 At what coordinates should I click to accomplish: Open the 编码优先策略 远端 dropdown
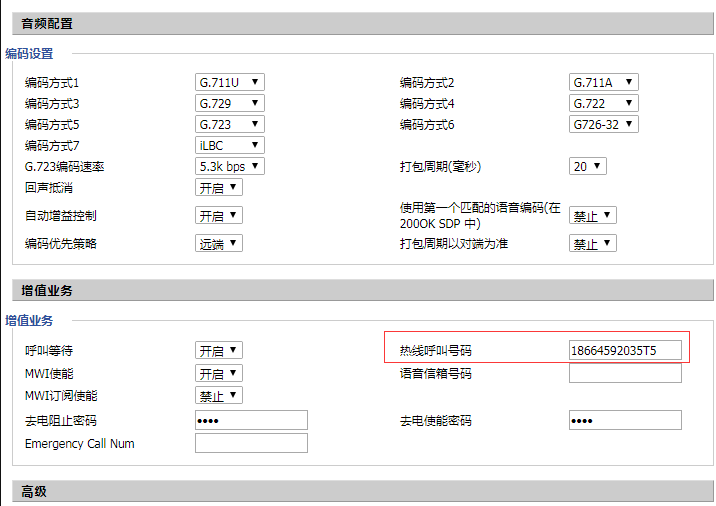(x=218, y=243)
